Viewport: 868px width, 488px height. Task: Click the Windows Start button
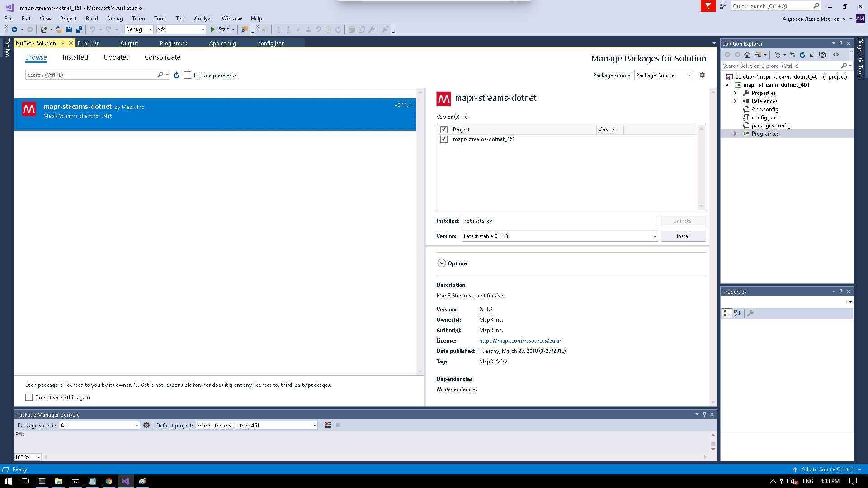[x=8, y=481]
